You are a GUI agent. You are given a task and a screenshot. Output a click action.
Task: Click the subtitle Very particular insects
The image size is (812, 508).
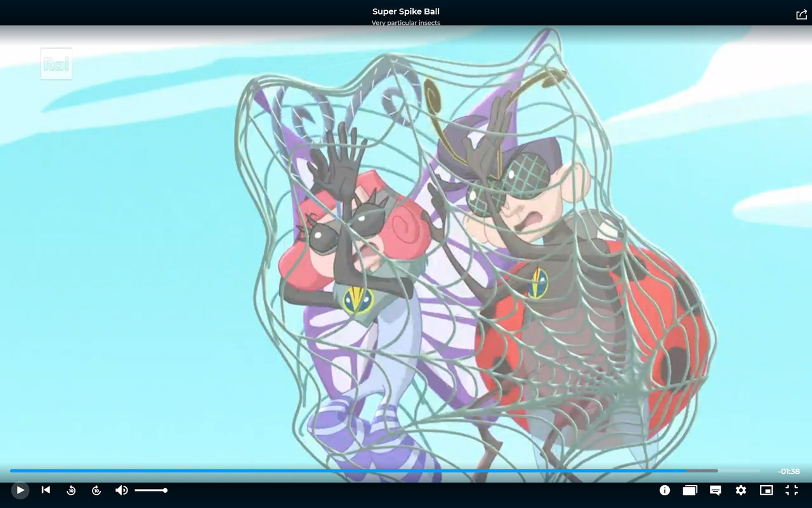406,23
